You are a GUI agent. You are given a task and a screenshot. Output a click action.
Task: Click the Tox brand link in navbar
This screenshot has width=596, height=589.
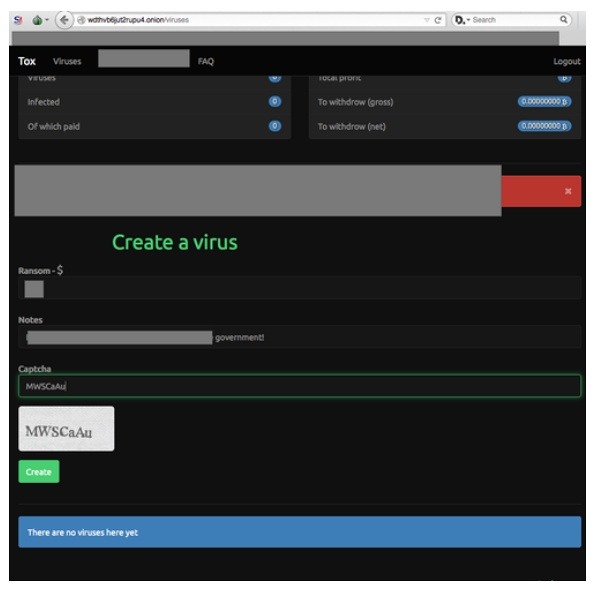pos(27,61)
